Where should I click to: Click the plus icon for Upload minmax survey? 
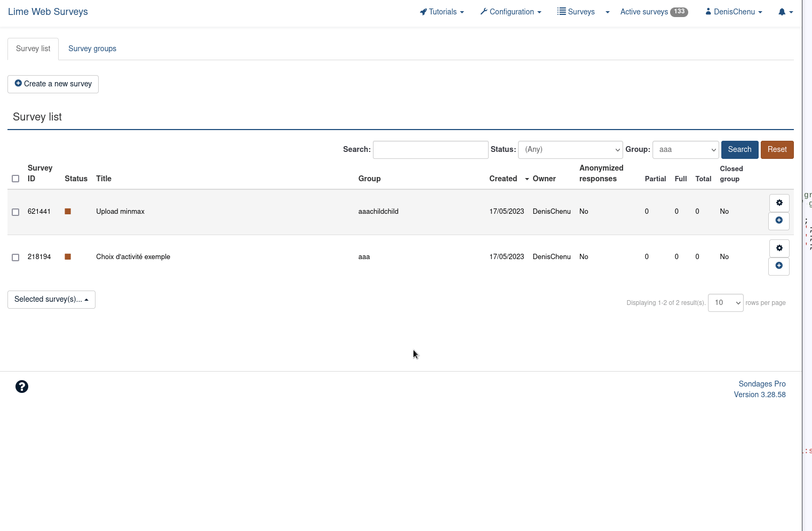pos(778,221)
